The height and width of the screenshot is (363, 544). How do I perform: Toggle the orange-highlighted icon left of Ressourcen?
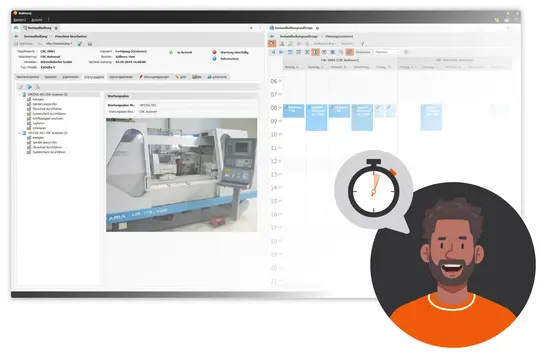tap(349, 52)
